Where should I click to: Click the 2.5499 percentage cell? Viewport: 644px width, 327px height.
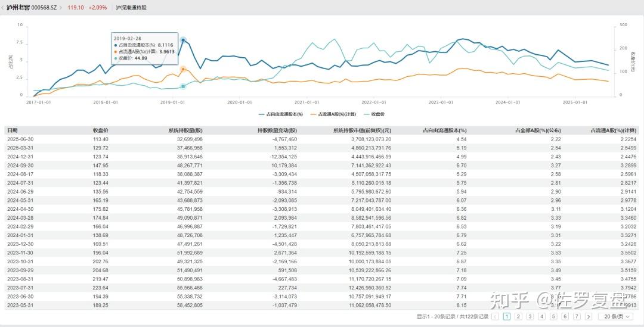628,148
